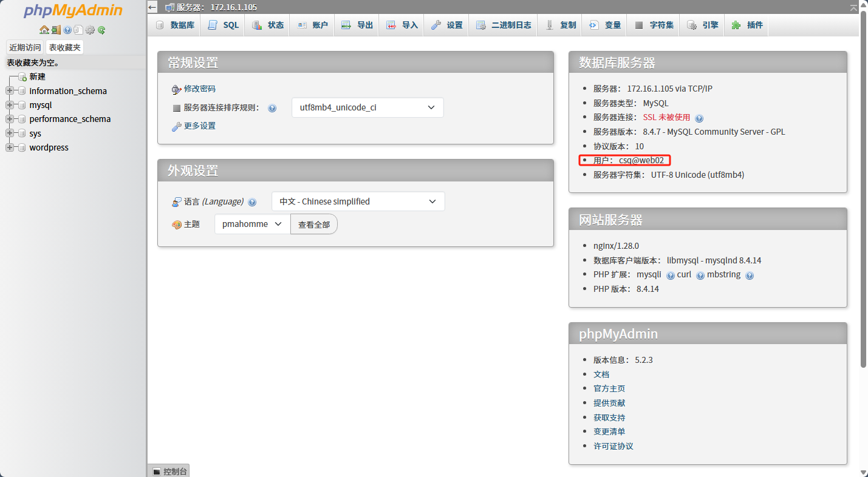Open the 获取支持 link
The height and width of the screenshot is (477, 868).
click(609, 418)
